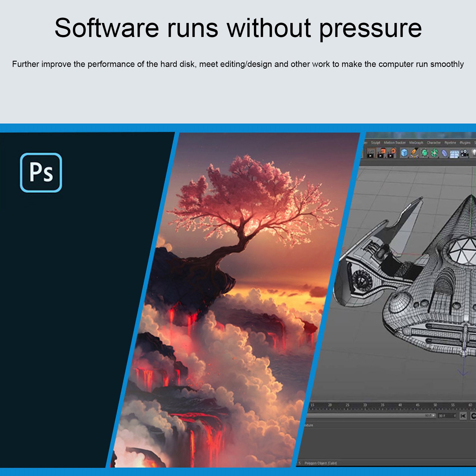Open Edit Render Settings gear clapperboard icon
The width and height of the screenshot is (476, 476).
click(x=391, y=153)
